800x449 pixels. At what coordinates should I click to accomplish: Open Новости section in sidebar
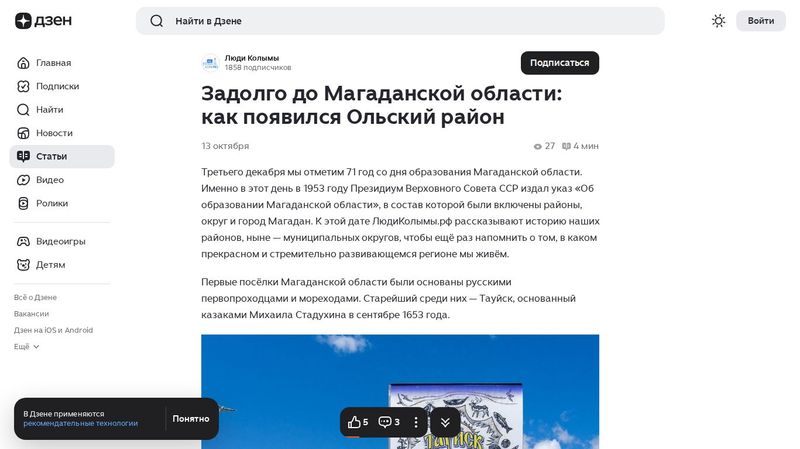[x=54, y=133]
